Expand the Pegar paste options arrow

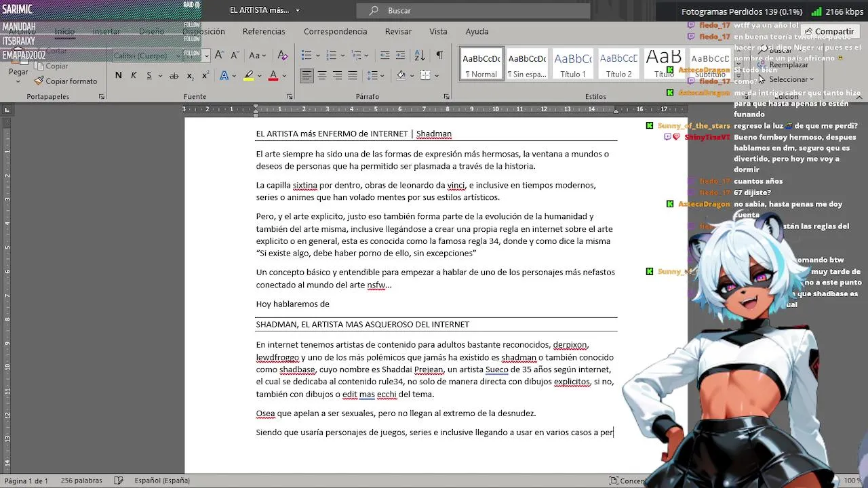18,81
